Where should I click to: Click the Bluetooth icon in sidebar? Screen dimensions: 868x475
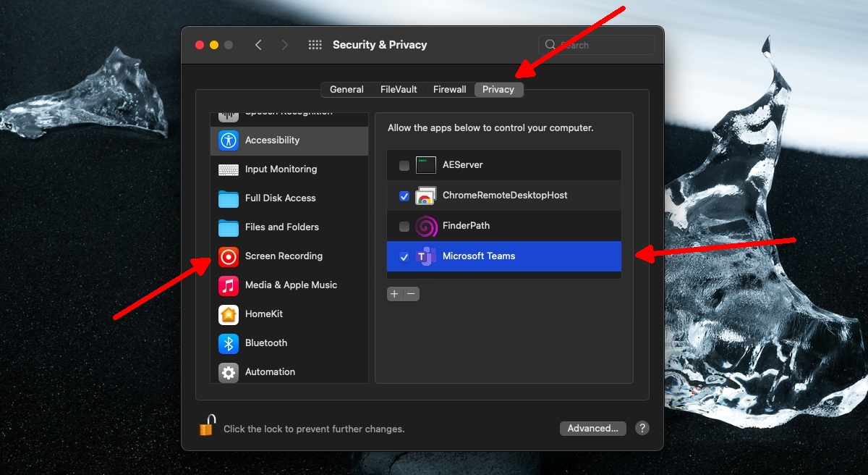click(229, 343)
